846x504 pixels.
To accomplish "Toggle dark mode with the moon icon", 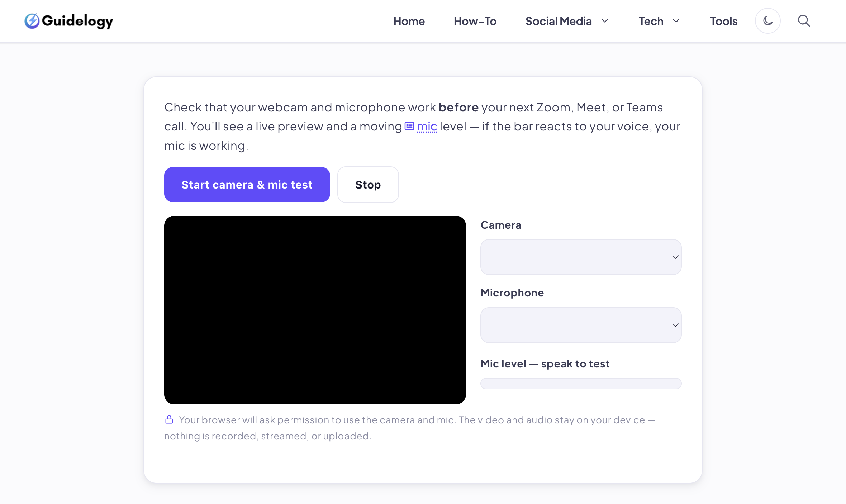I will 767,21.
